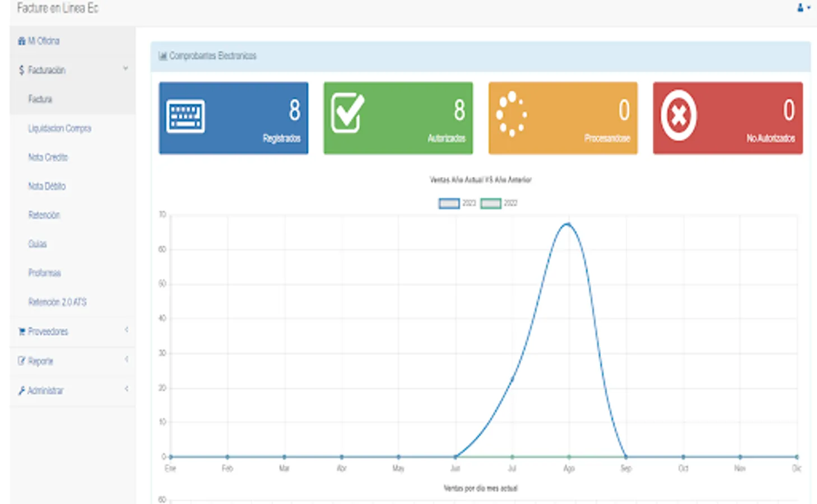
Task: Go to Retención page
Action: click(x=44, y=215)
